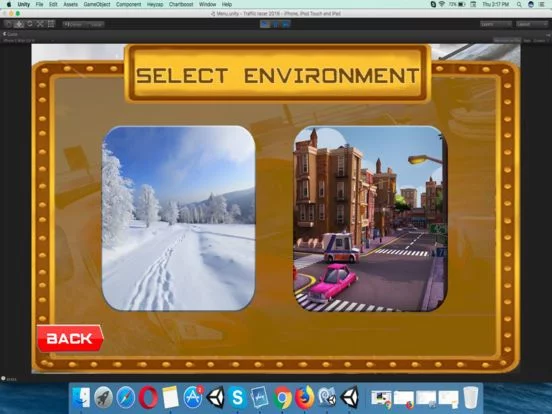The image size is (552, 414).
Task: Open the Layout dropdown
Action: 532,24
